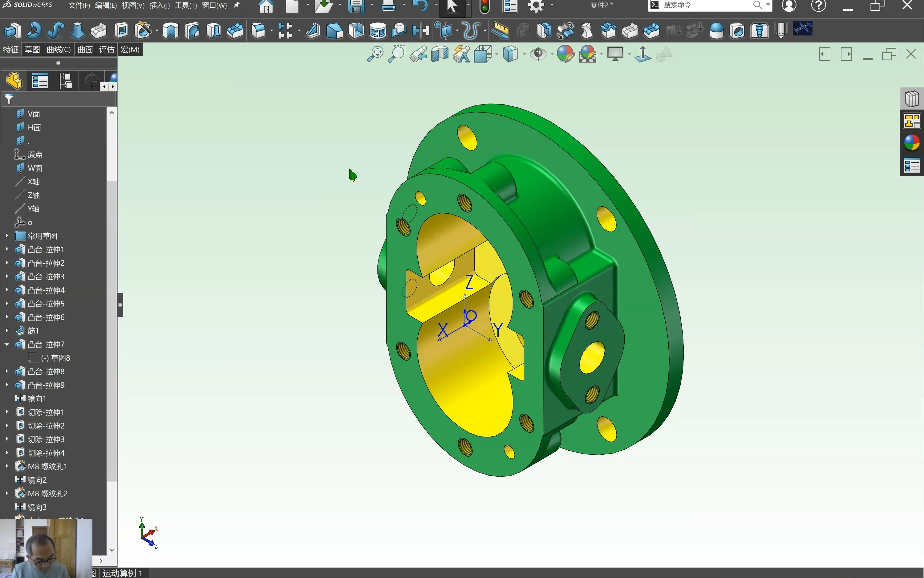Click the panel collapse handle

(120, 305)
